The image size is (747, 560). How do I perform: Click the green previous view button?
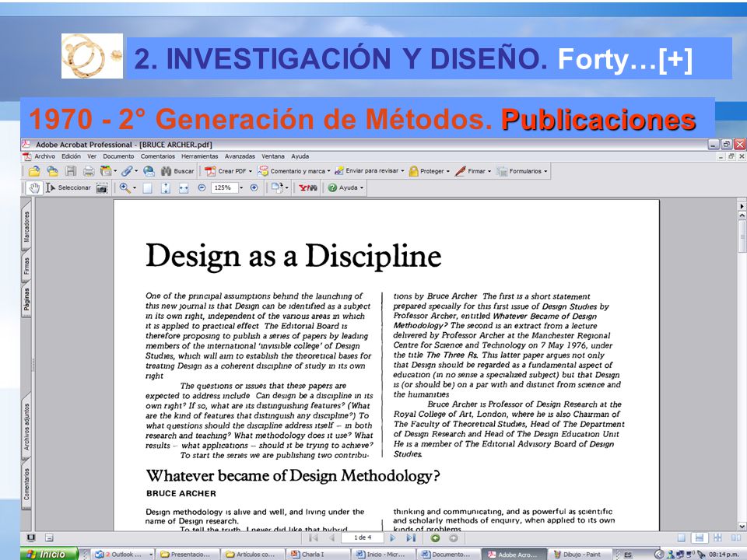[435, 537]
